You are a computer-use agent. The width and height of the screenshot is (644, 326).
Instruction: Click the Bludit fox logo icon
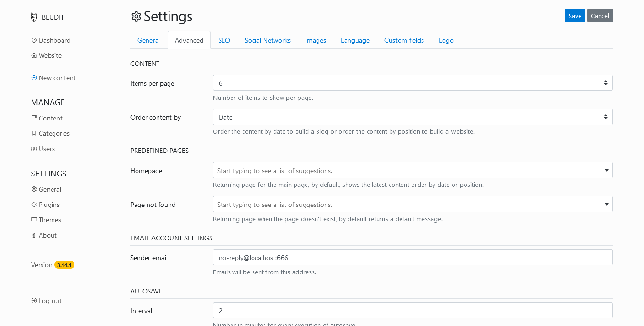pyautogui.click(x=34, y=17)
